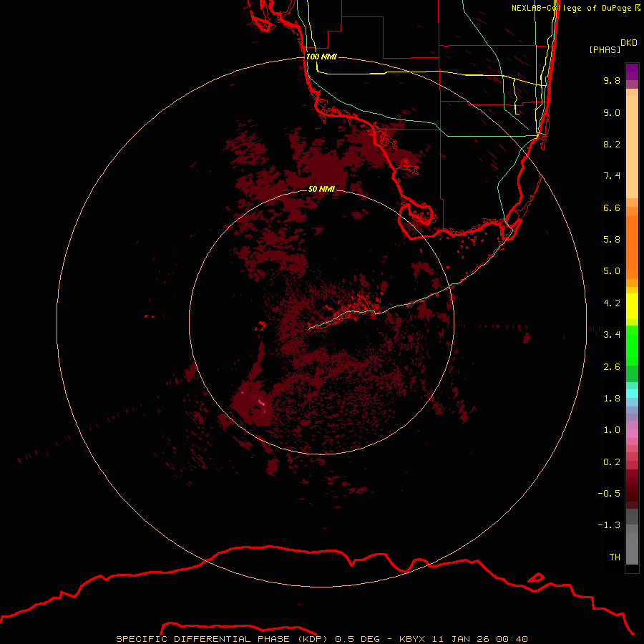The image size is (644, 644).
Task: Click the 9.0 scale value
Action: click(612, 112)
